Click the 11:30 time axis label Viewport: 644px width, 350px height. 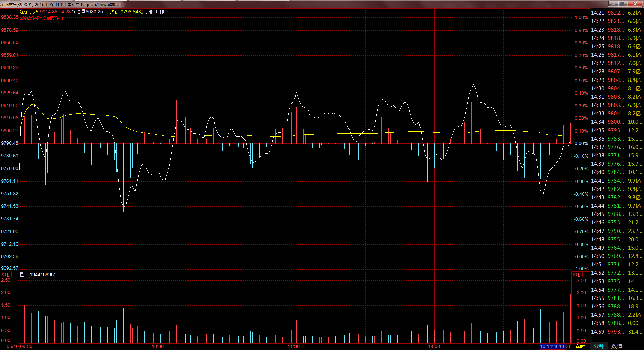coord(293,346)
